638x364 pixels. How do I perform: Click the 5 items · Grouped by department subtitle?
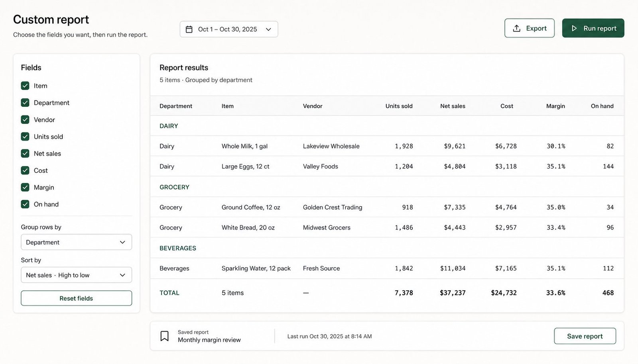[x=206, y=80]
